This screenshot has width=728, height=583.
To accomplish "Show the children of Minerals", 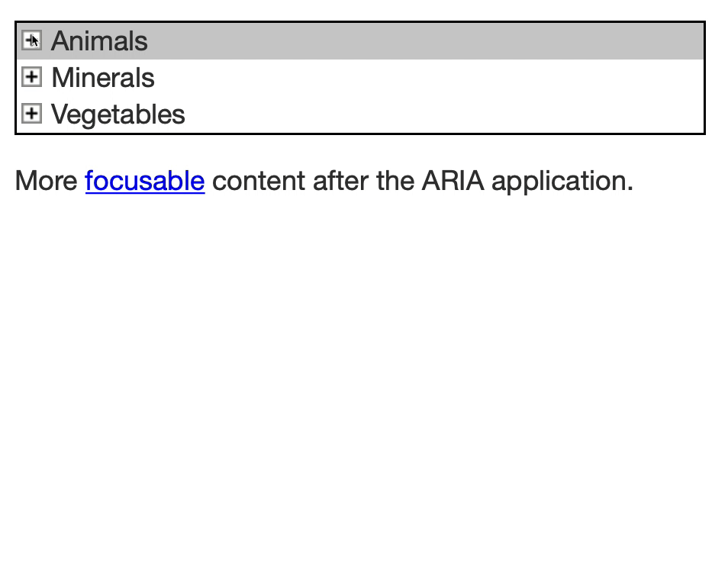I will 31,77.
